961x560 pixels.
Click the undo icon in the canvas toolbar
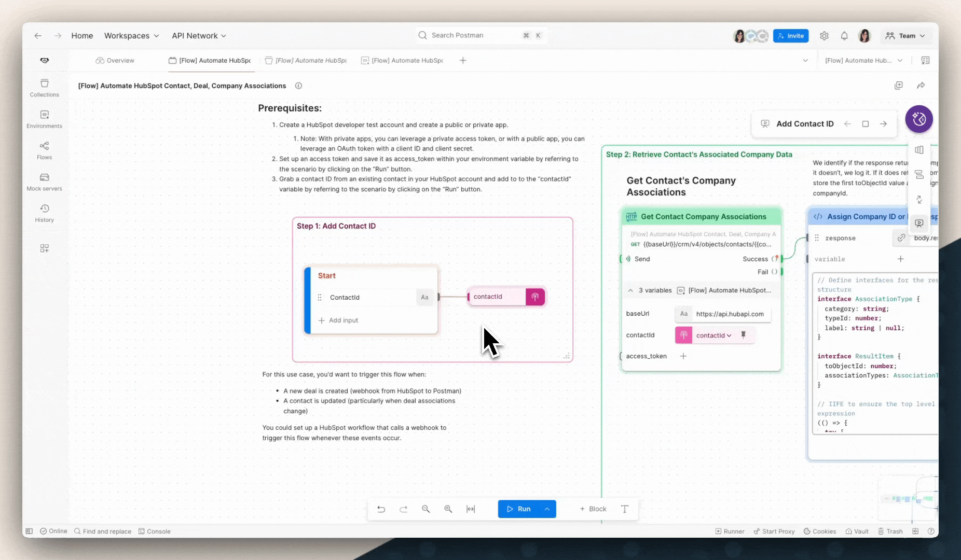coord(381,509)
